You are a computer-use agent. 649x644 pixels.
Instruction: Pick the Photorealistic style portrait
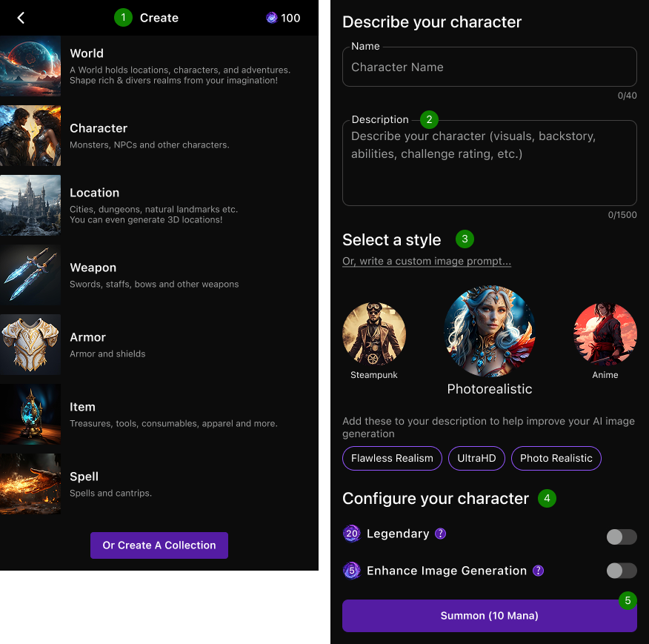[x=489, y=331]
